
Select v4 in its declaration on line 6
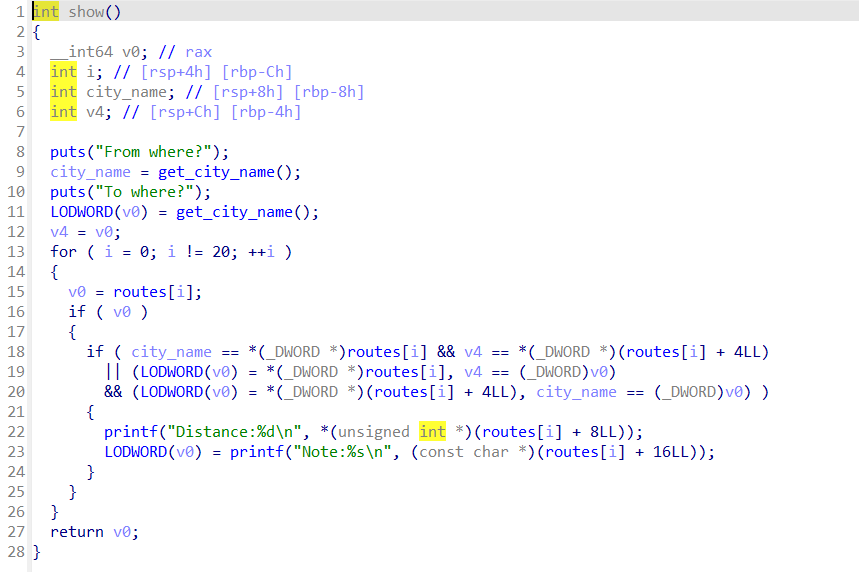pos(94,111)
